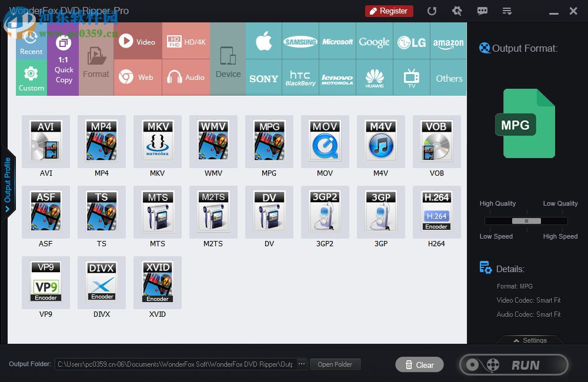
Task: Expand the output folder path dropdown
Action: (x=302, y=364)
